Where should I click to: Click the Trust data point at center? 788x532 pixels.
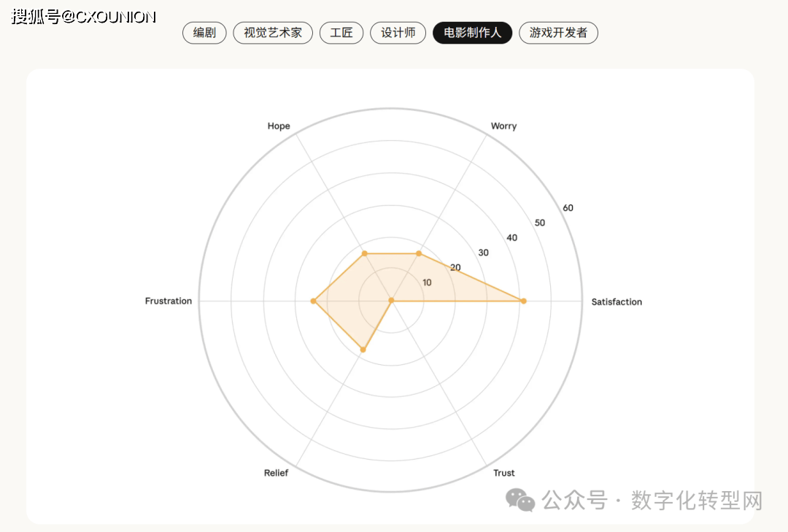click(392, 301)
